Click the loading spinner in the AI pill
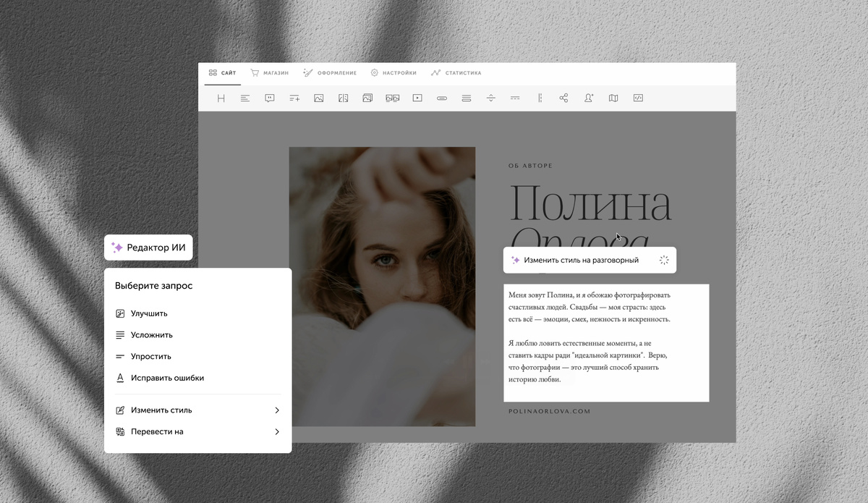This screenshot has width=868, height=503. click(664, 260)
